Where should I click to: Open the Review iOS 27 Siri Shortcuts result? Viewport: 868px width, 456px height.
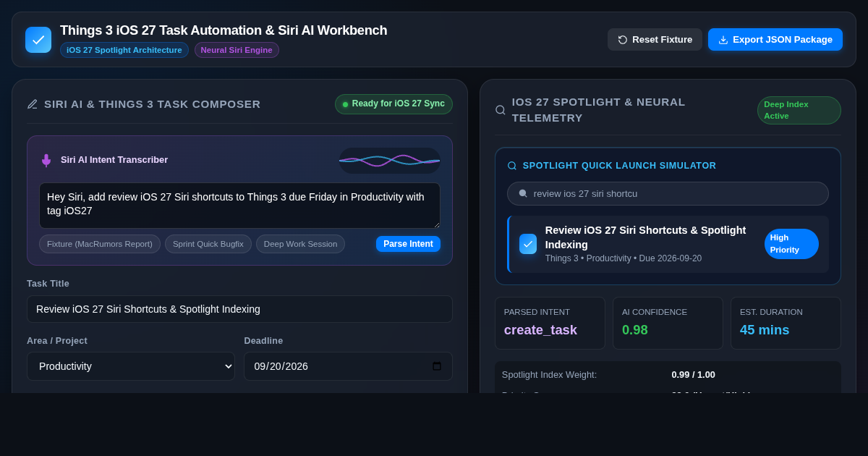point(668,245)
